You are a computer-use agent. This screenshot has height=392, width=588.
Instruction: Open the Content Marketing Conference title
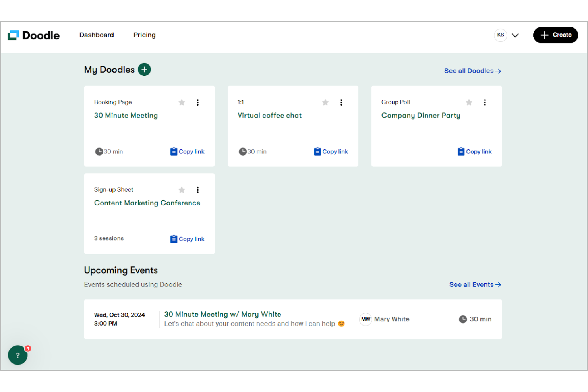(147, 203)
